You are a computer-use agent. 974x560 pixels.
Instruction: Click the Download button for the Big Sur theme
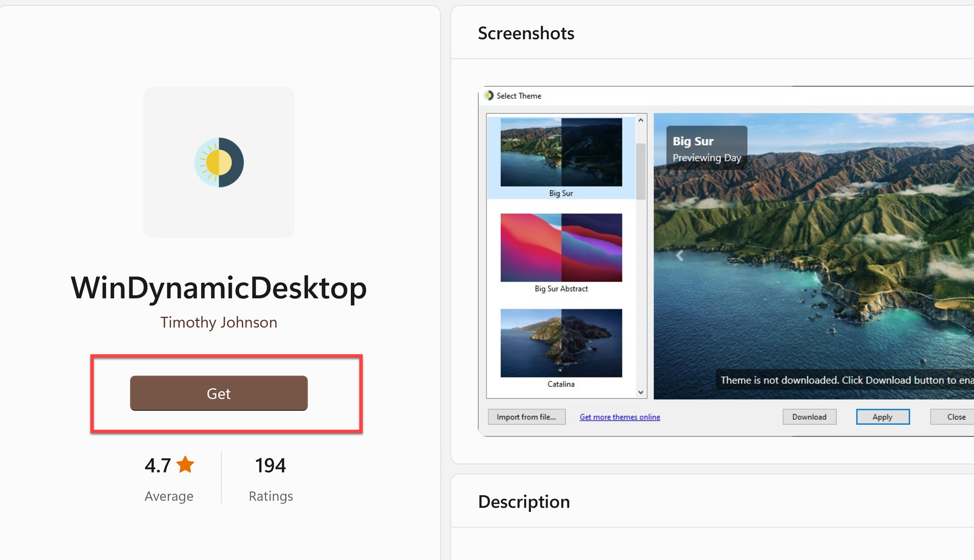point(809,416)
